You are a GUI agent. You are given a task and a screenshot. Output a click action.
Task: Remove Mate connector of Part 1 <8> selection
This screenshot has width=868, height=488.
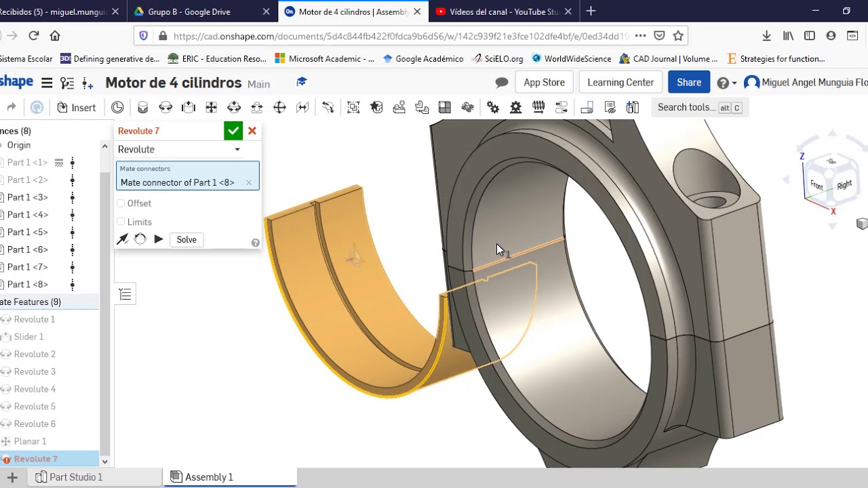(249, 182)
